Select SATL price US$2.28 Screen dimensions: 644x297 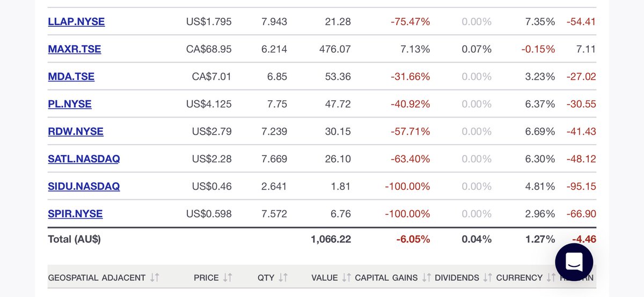click(211, 159)
